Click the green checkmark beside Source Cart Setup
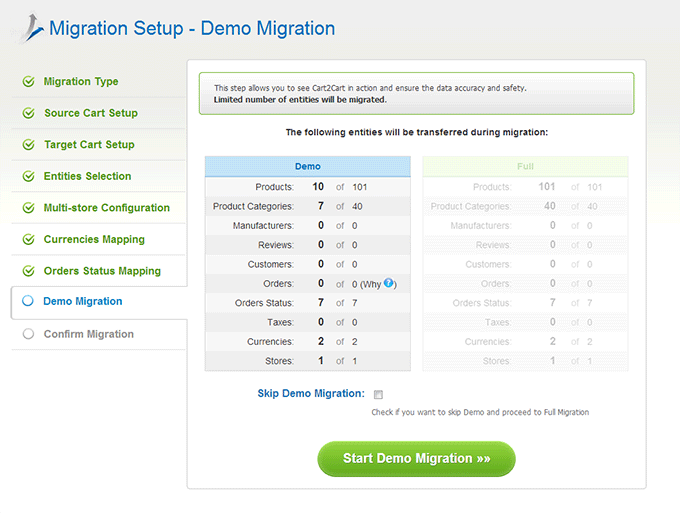680x513 pixels. (x=29, y=113)
